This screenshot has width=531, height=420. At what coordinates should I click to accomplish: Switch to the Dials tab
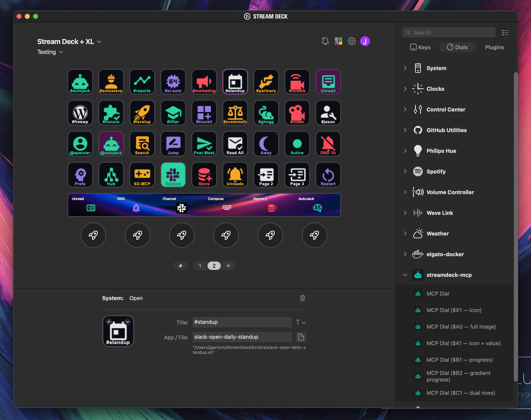click(457, 47)
